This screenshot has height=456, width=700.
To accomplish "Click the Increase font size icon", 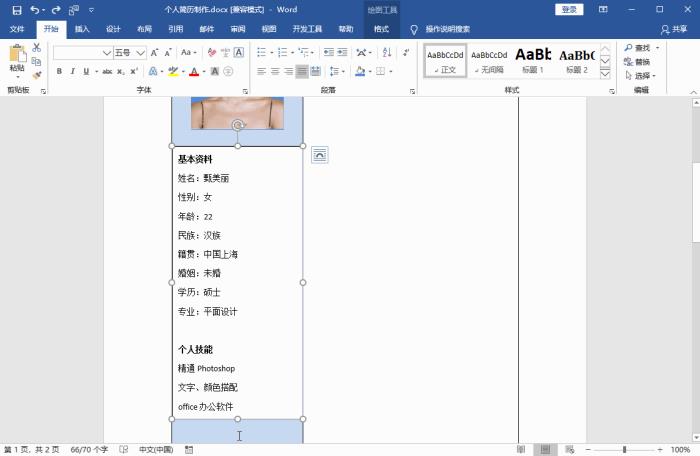I will (x=156, y=52).
